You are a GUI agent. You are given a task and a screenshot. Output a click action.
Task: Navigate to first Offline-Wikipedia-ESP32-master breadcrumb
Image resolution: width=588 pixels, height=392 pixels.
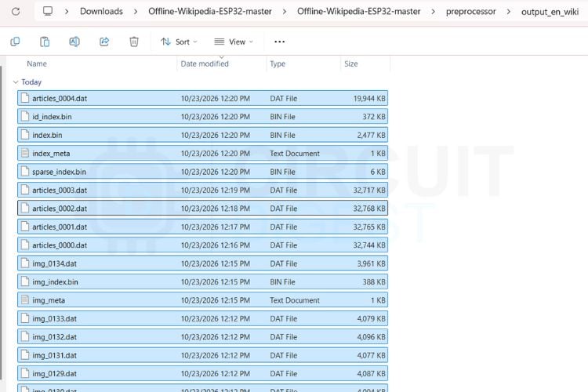tap(210, 11)
